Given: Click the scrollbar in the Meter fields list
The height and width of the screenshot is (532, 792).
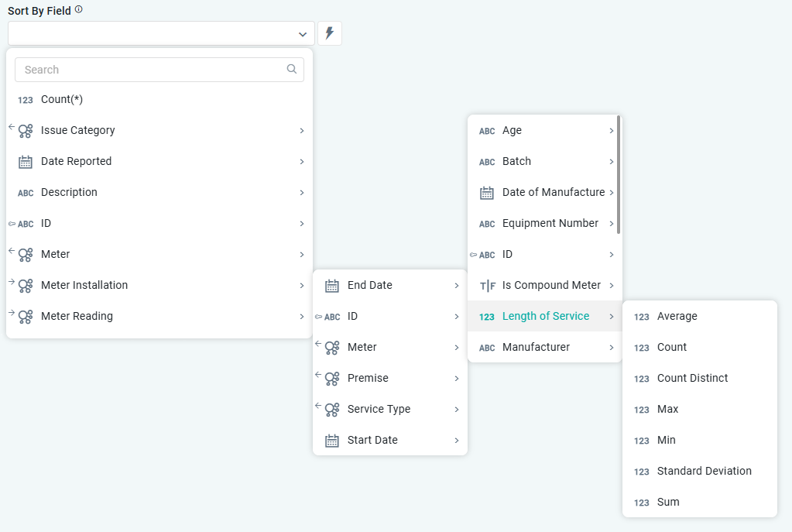Looking at the screenshot, I should pos(618,174).
